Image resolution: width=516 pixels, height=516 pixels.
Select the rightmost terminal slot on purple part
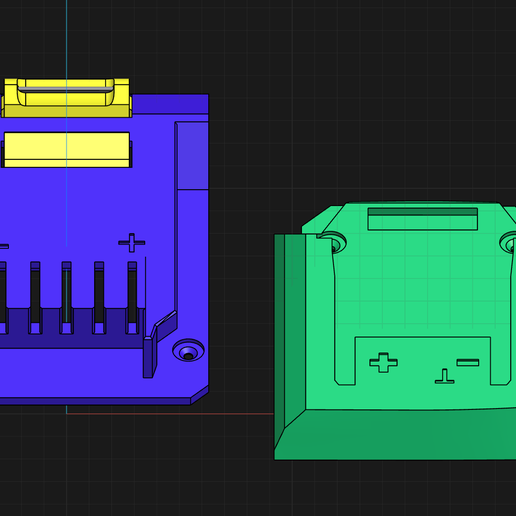[x=132, y=297]
